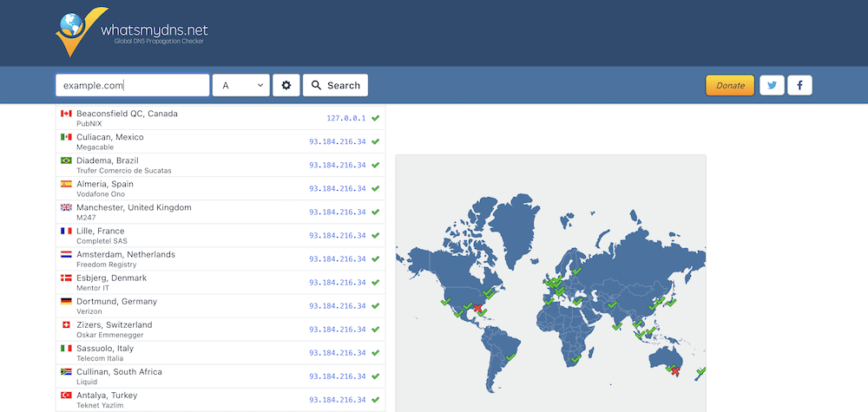This screenshot has height=412, width=868.
Task: Open the record type A dropdown
Action: coord(241,85)
